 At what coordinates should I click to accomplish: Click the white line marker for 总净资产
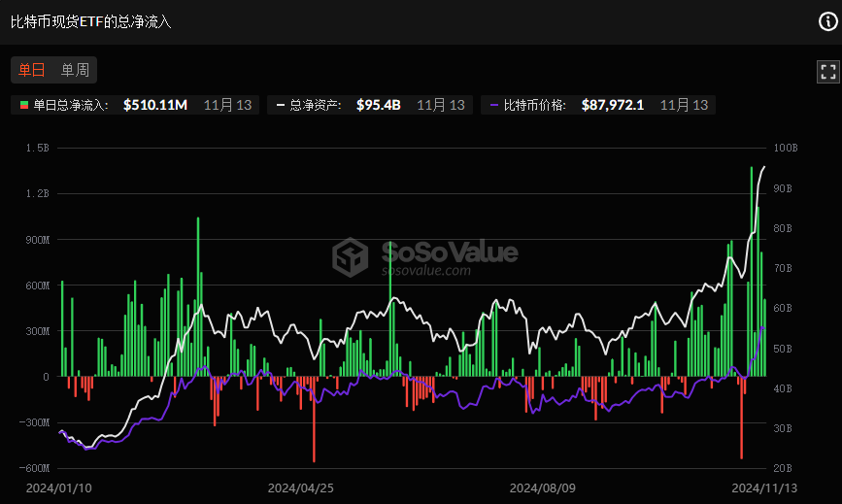[281, 105]
